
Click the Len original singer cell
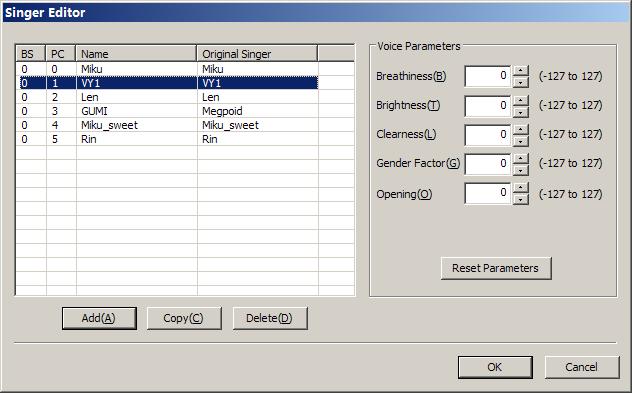(258, 97)
